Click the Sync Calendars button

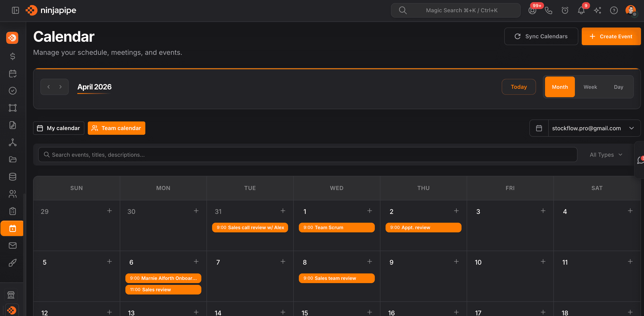[x=541, y=36]
